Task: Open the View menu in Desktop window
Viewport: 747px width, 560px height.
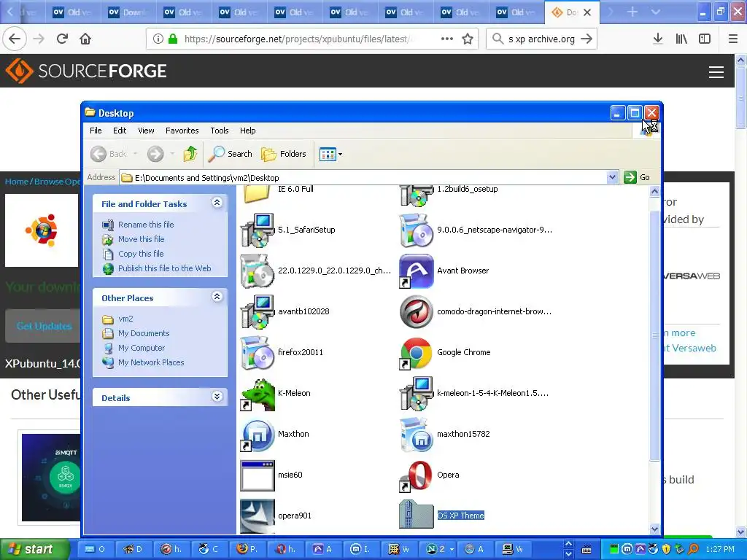Action: (146, 131)
